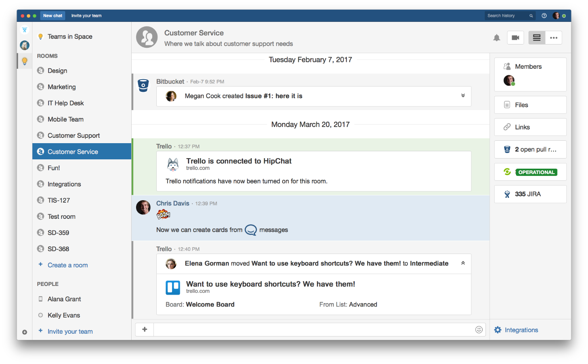Click the lightbulb icon in left rail

(x=25, y=61)
